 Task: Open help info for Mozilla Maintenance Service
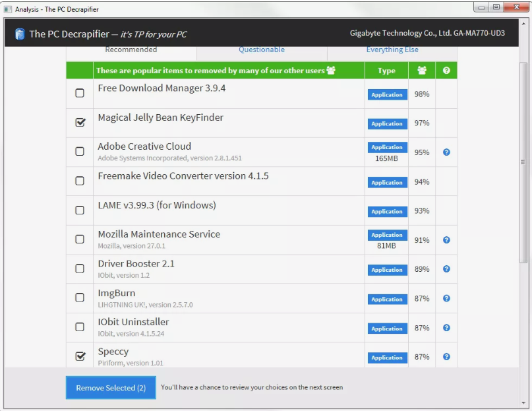point(446,240)
